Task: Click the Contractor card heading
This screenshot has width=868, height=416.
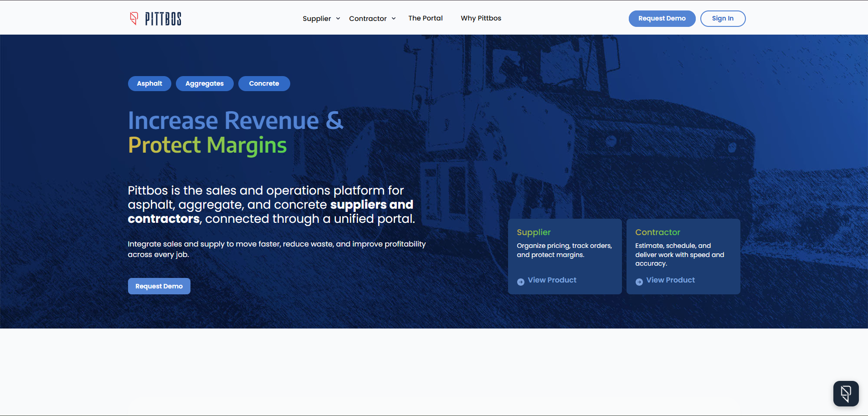Action: tap(657, 232)
